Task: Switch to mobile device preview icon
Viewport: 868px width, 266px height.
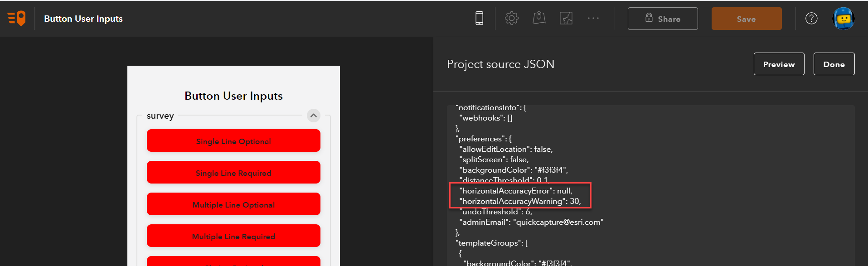Action: [479, 19]
